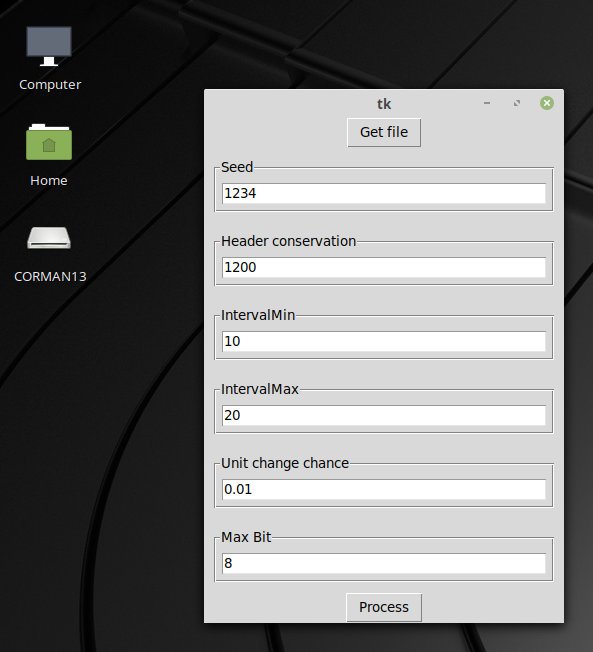Close the tk window
Image resolution: width=593 pixels, height=652 pixels.
(547, 103)
